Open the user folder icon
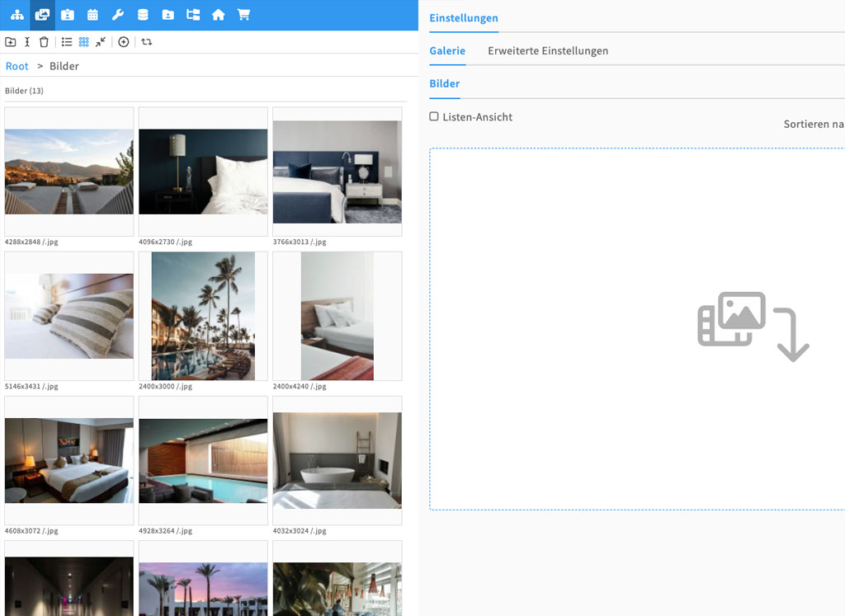Screen dimensions: 845x616 pyautogui.click(x=168, y=15)
